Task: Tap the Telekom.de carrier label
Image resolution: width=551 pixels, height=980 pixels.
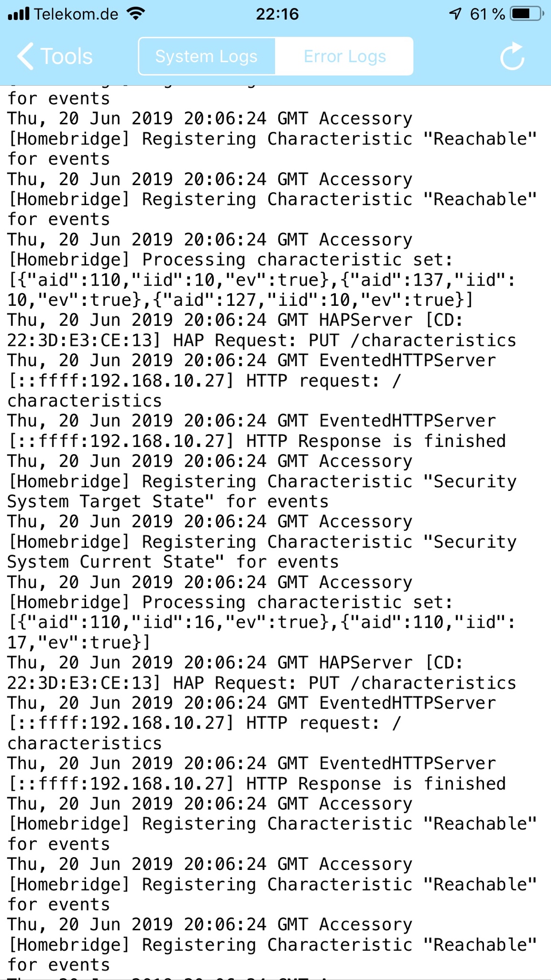Action: [x=76, y=14]
